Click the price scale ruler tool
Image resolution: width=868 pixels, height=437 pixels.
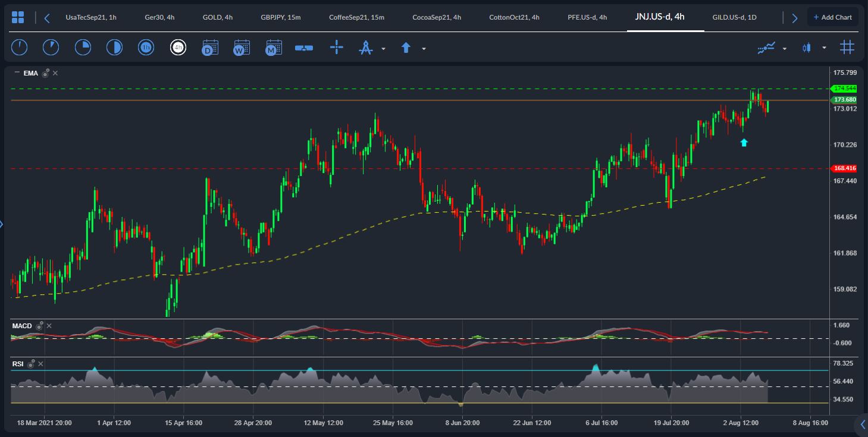coord(304,48)
